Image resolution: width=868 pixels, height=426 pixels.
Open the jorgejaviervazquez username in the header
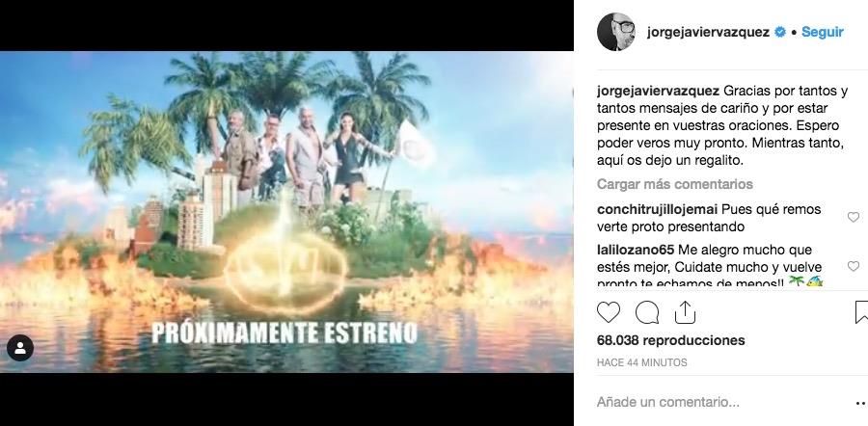(708, 32)
